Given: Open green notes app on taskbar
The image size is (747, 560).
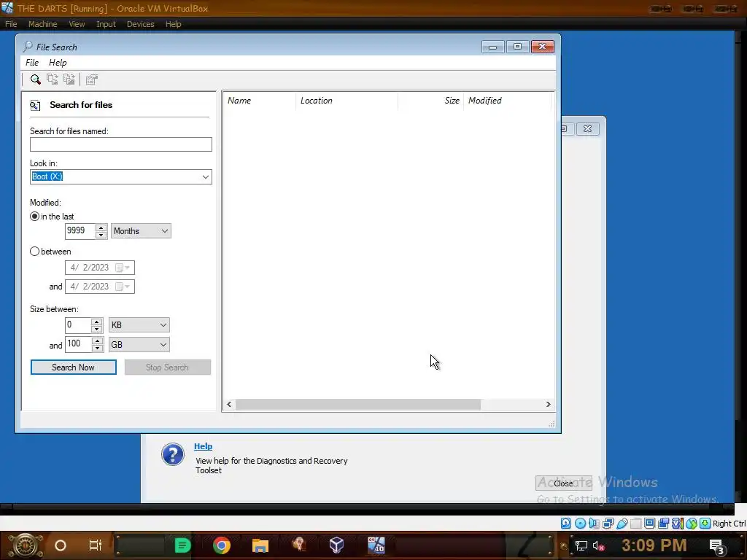Looking at the screenshot, I should [x=182, y=545].
